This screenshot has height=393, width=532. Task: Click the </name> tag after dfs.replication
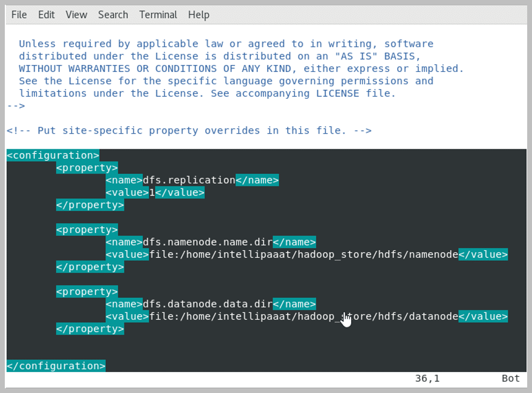click(x=257, y=180)
